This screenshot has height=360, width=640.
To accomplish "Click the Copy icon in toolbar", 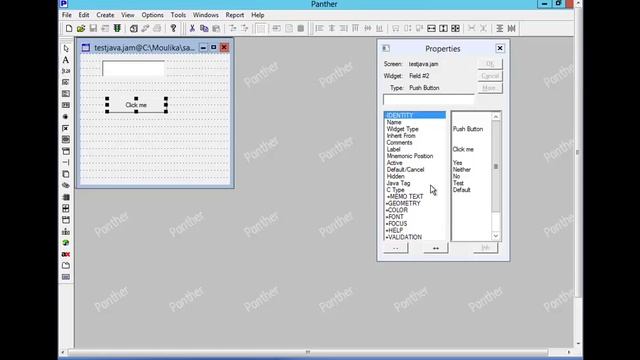I will 204,28.
